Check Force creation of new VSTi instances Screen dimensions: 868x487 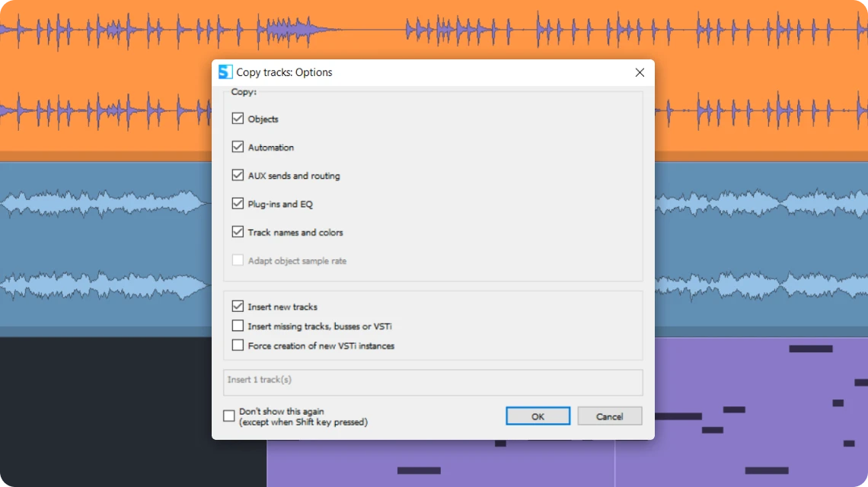(x=238, y=345)
